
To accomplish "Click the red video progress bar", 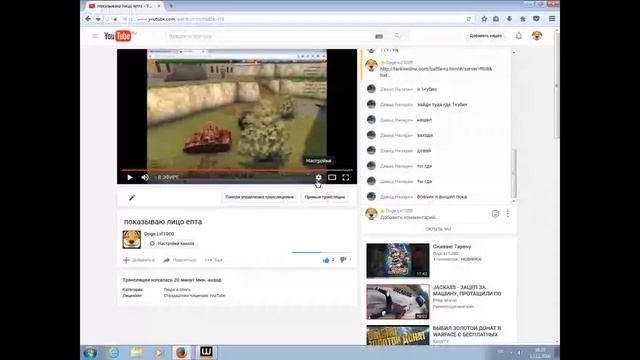I will [237, 170].
